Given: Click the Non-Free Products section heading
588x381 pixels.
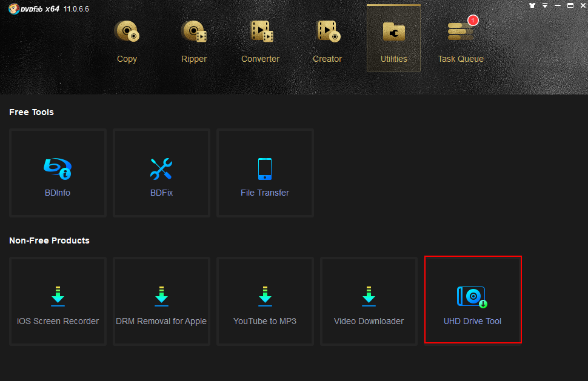Looking at the screenshot, I should pos(49,240).
